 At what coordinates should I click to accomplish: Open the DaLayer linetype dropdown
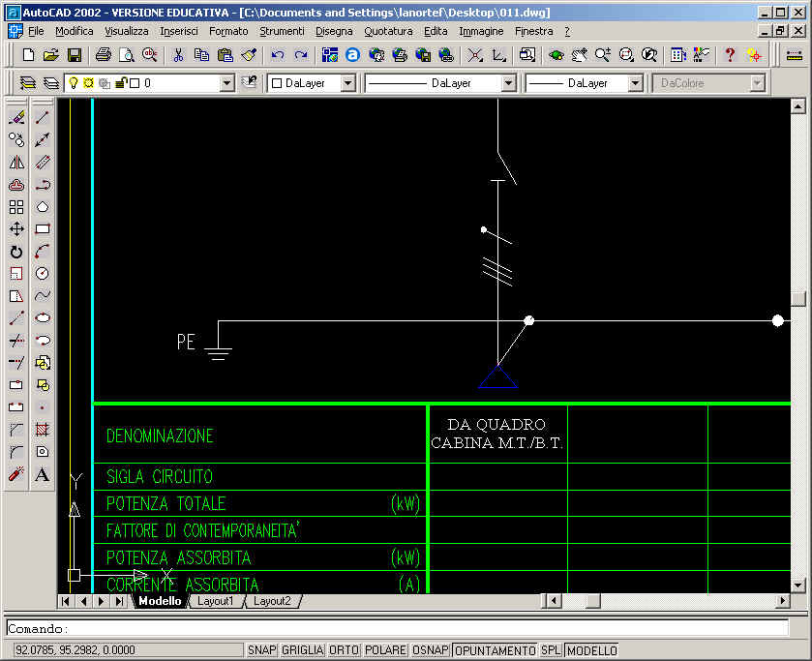point(508,83)
